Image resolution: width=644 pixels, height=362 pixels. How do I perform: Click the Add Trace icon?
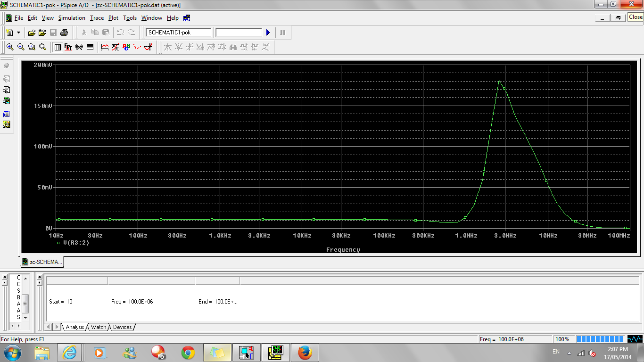coord(105,47)
